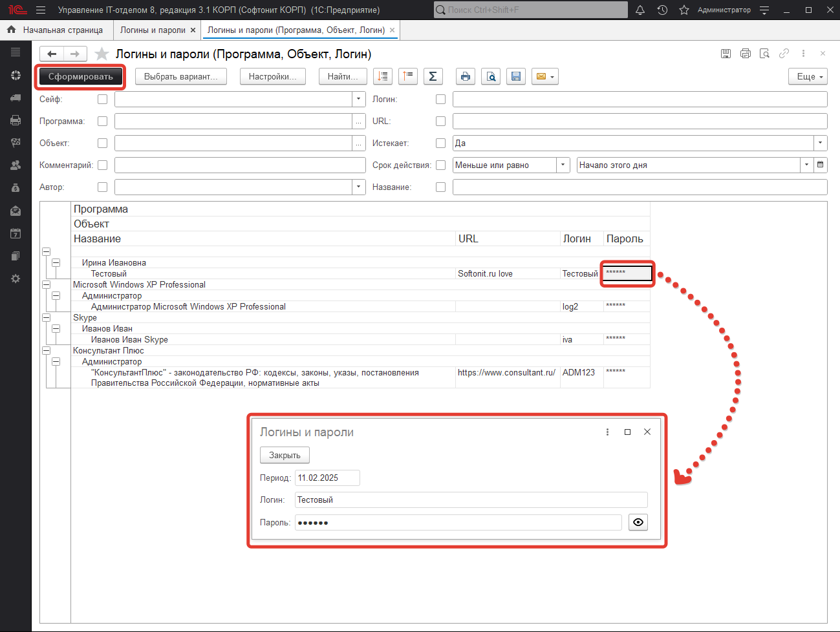The height and width of the screenshot is (632, 840).
Task: Expand the Еще menu button
Action: pyautogui.click(x=808, y=76)
